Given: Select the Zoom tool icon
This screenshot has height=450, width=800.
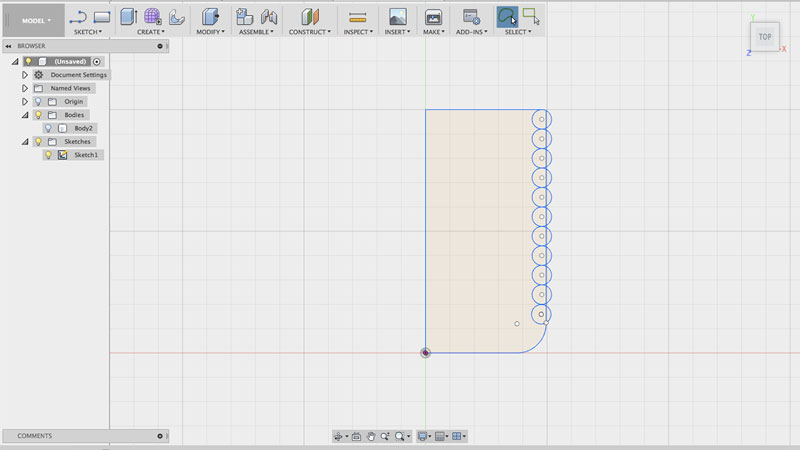Looking at the screenshot, I should [385, 436].
